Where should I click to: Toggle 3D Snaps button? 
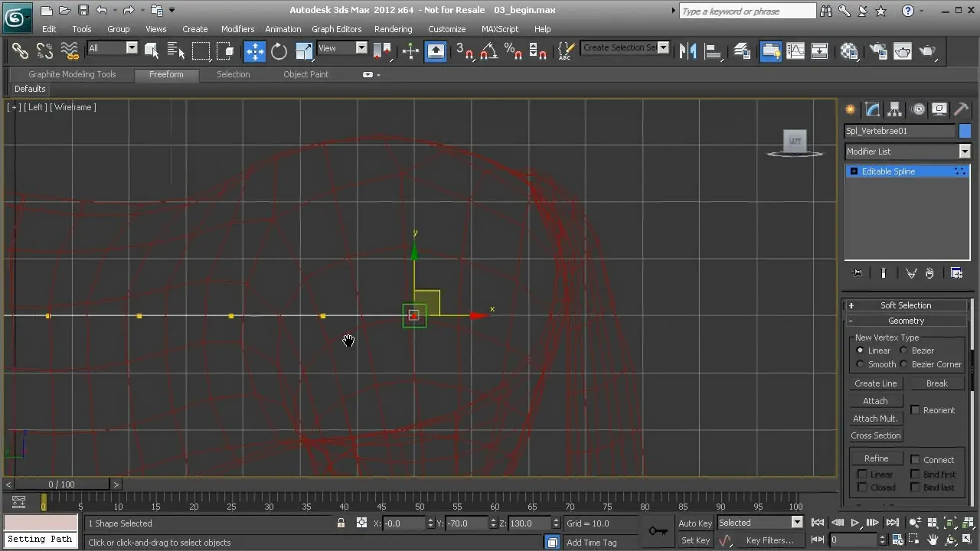[x=464, y=51]
